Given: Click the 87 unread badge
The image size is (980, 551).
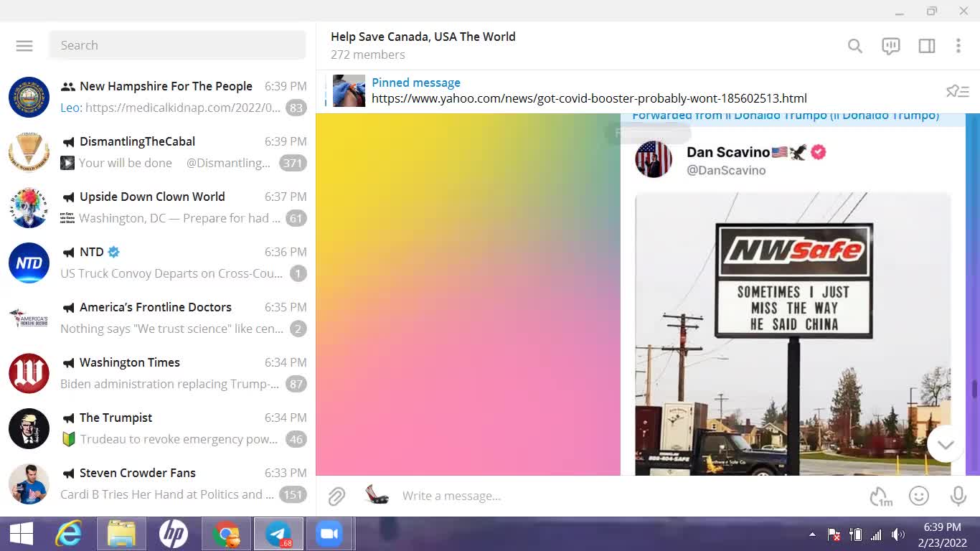Looking at the screenshot, I should coord(296,384).
